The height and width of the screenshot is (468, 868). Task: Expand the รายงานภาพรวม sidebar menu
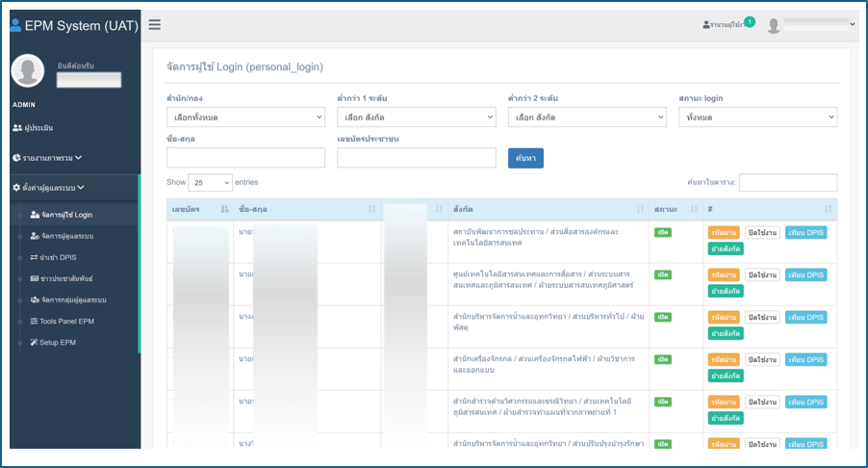47,158
